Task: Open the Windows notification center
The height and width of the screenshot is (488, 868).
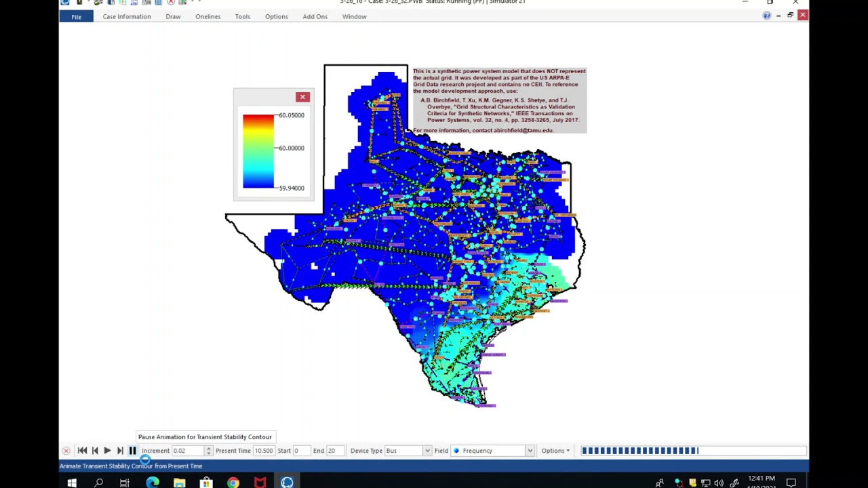Action: (791, 483)
